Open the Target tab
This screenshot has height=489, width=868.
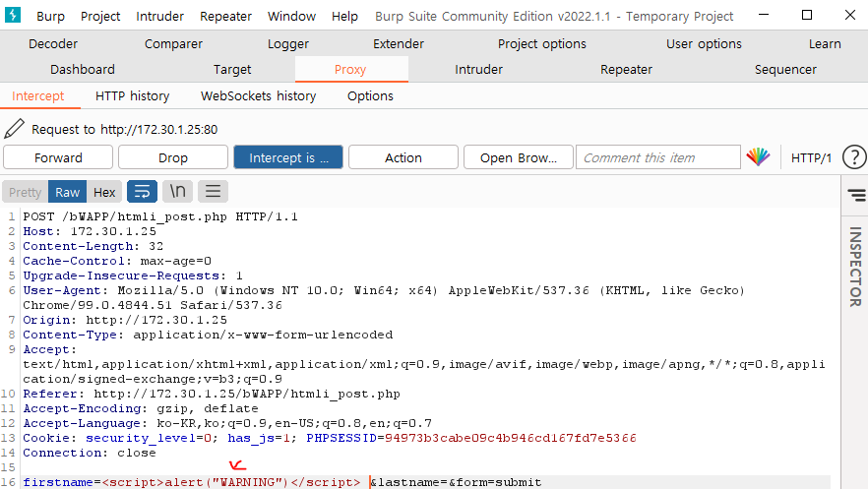pyautogui.click(x=232, y=69)
